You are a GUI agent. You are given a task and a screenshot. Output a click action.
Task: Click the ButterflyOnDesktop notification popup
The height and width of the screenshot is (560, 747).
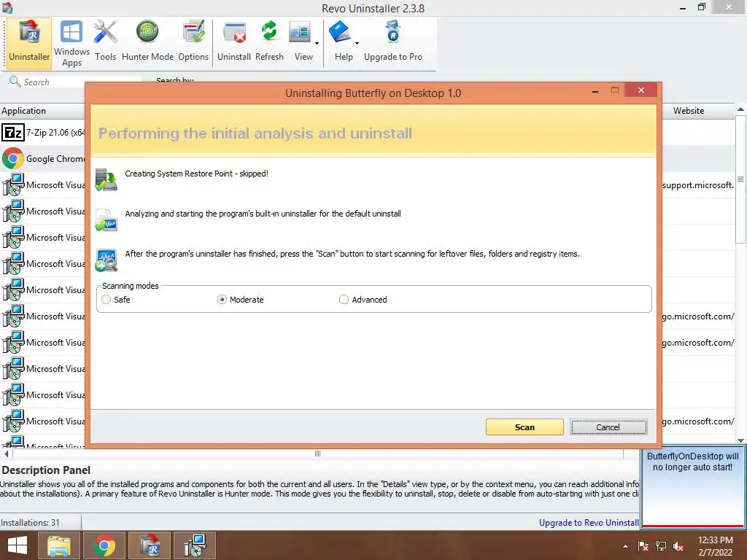tap(693, 489)
